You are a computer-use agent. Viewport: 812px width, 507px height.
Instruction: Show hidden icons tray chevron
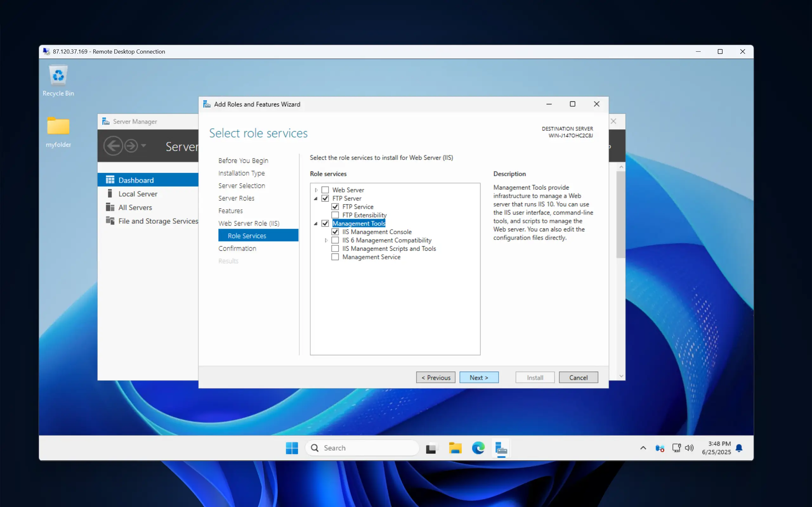click(x=643, y=448)
